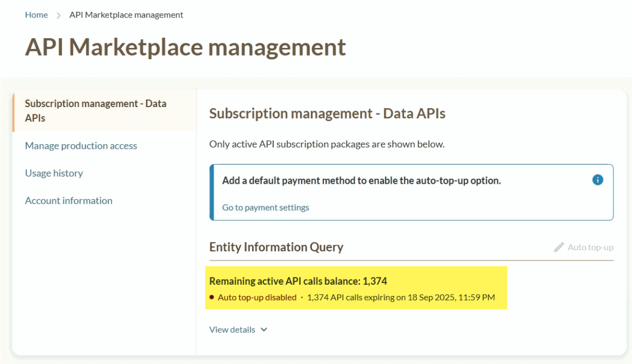Click the Remaining active API calls balance text
The image size is (632, 364).
pyautogui.click(x=298, y=281)
